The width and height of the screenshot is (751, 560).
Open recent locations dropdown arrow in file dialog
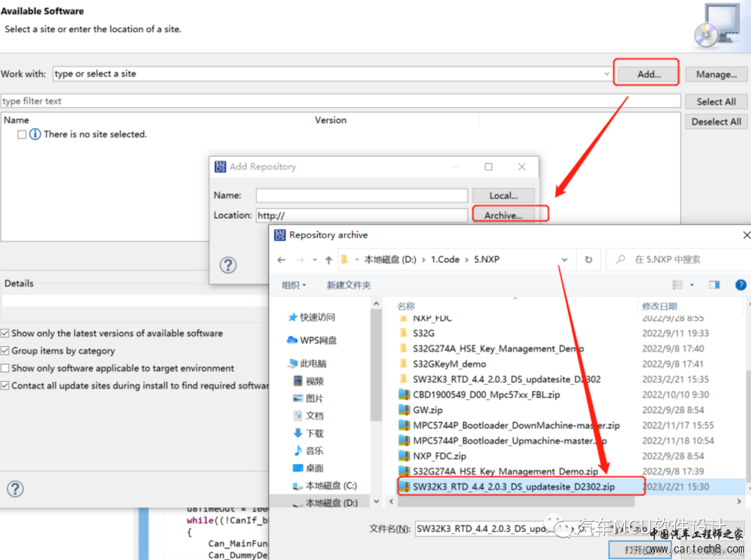tap(315, 259)
